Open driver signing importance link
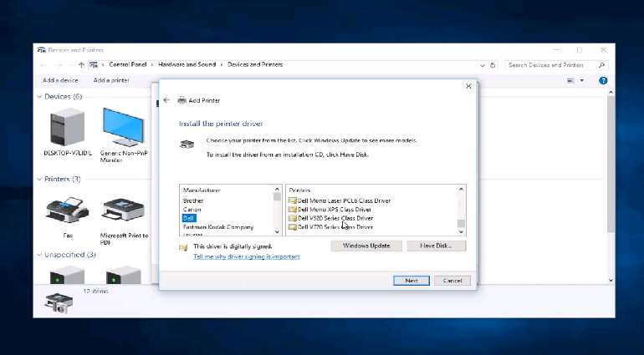 (x=247, y=256)
